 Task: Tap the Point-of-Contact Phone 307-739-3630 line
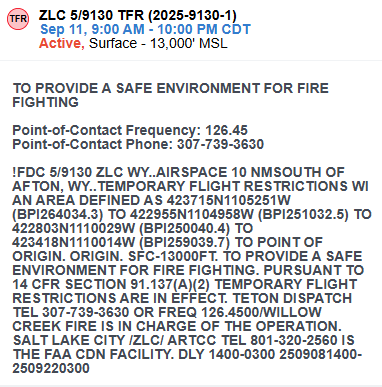pos(138,144)
